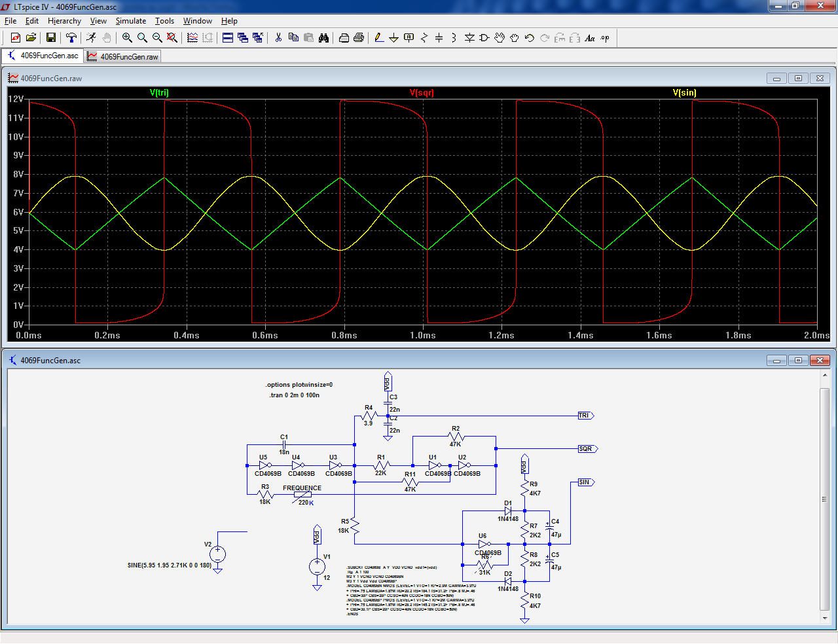Click the Add Text Aa tool

(590, 38)
